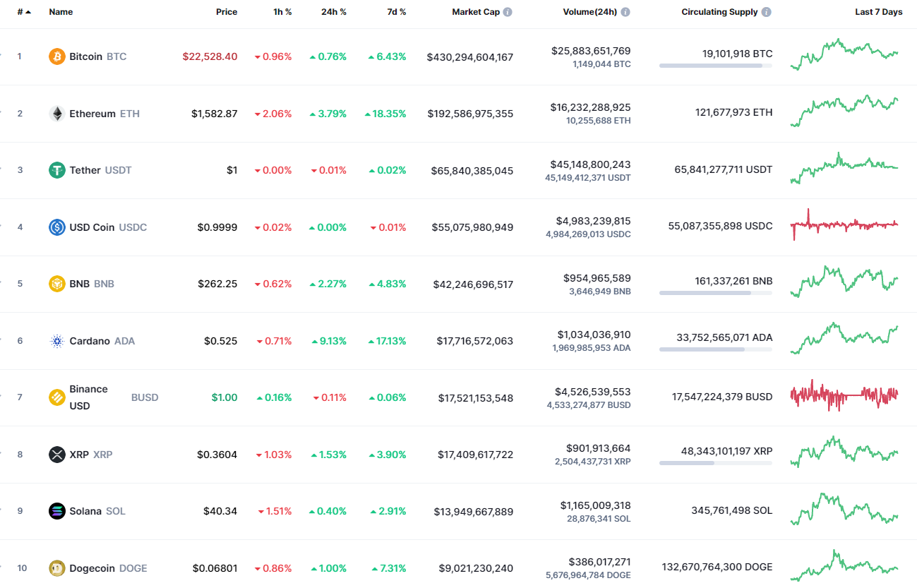Click the XRP black logo icon
The image size is (917, 588).
[x=57, y=455]
